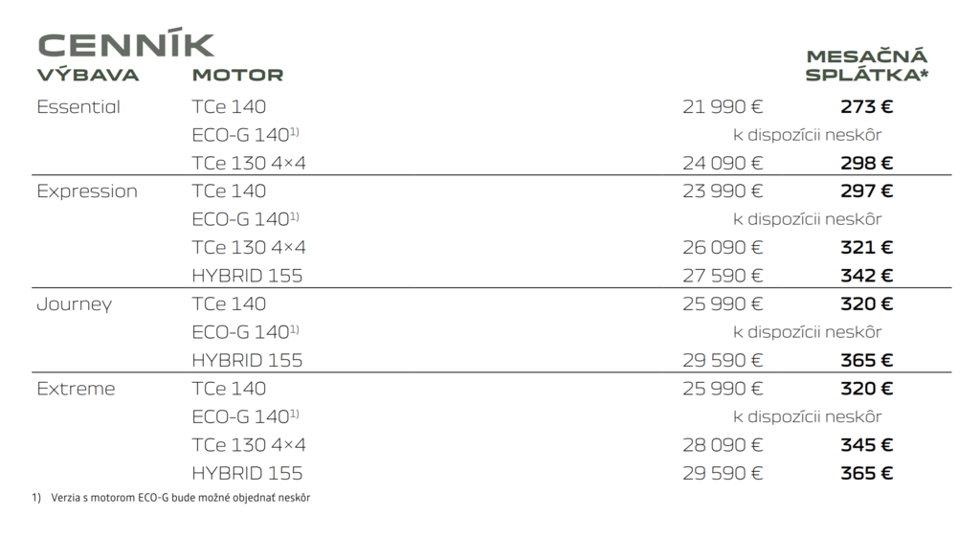Viewport: 980px width, 538px height.
Task: Click the Extreme trim label
Action: [x=76, y=389]
